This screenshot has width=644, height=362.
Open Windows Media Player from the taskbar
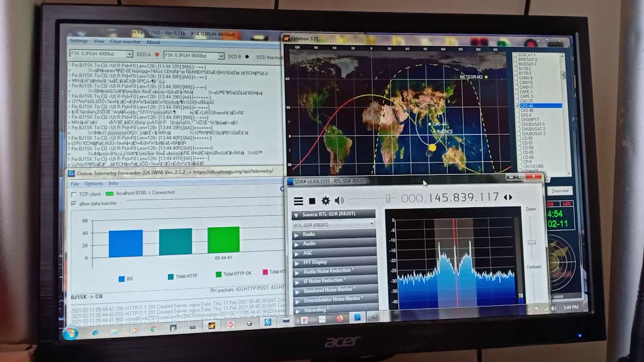pyautogui.click(x=134, y=331)
